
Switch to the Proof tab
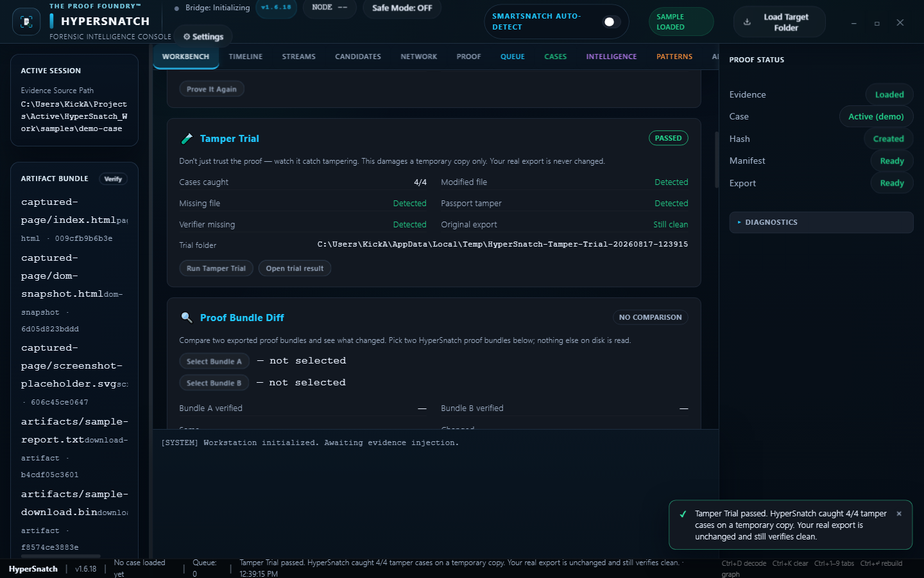pyautogui.click(x=469, y=57)
